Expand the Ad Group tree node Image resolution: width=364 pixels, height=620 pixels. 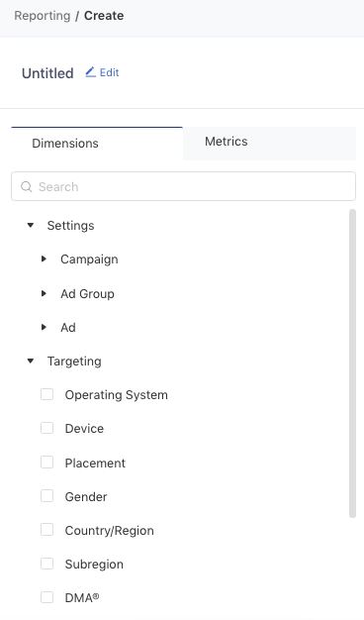click(x=44, y=293)
